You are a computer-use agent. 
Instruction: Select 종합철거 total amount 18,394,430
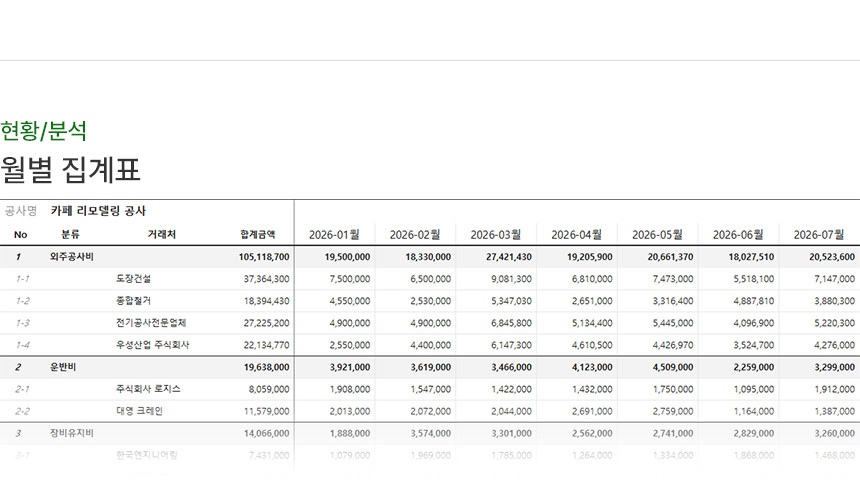pos(266,301)
